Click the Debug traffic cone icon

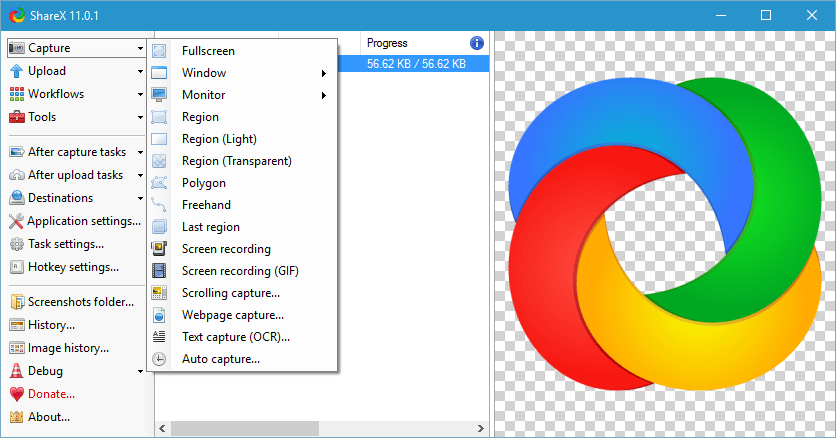pyautogui.click(x=17, y=371)
